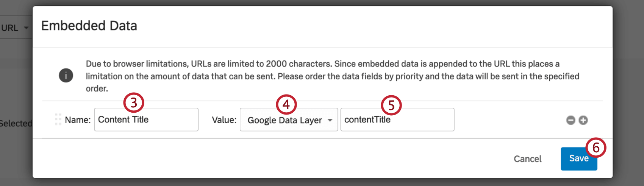Click the red step 6 marker
Screen dimensions: 644x186
coord(596,147)
